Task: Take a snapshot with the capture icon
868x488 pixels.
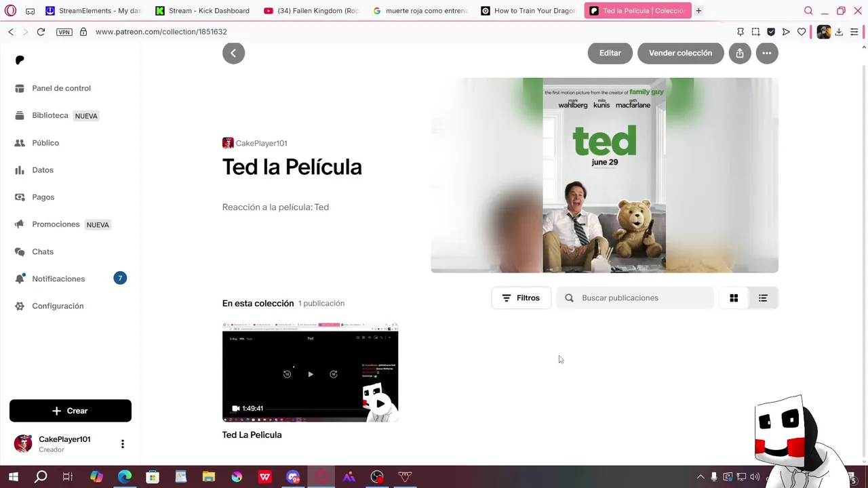Action: click(x=755, y=32)
